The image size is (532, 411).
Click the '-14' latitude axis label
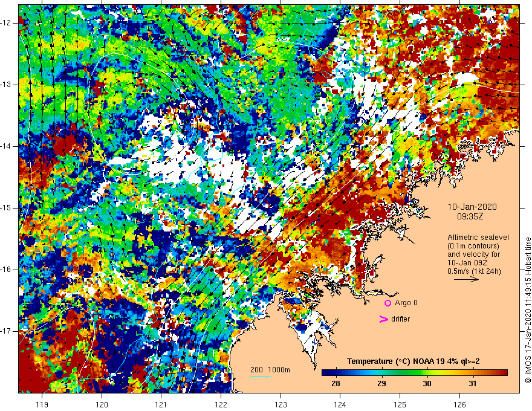click(7, 146)
